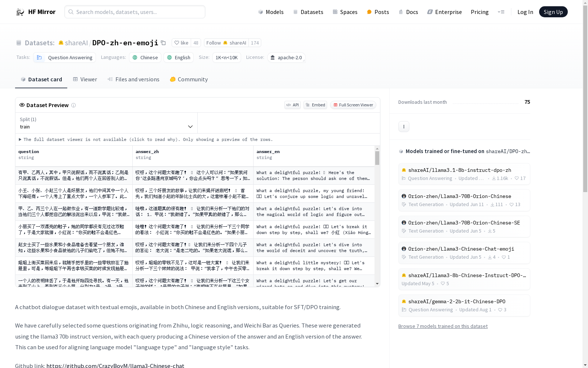Open the Pricing page

(480, 12)
